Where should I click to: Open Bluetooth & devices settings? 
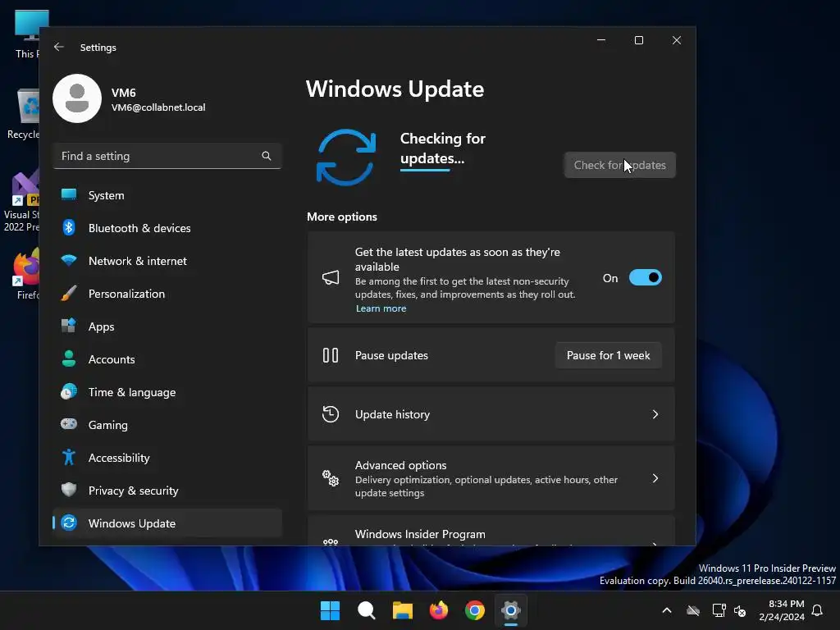[167, 228]
